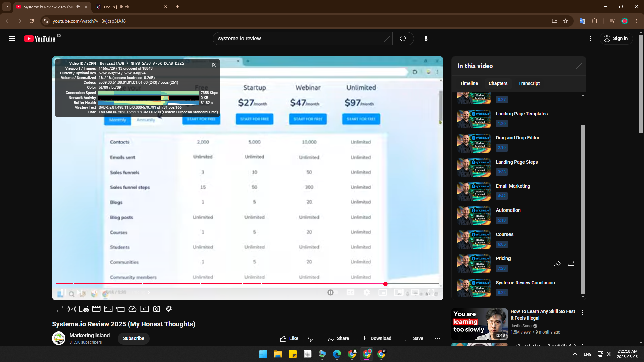Show hidden system tray icons chevron
The width and height of the screenshot is (644, 362).
[575, 354]
